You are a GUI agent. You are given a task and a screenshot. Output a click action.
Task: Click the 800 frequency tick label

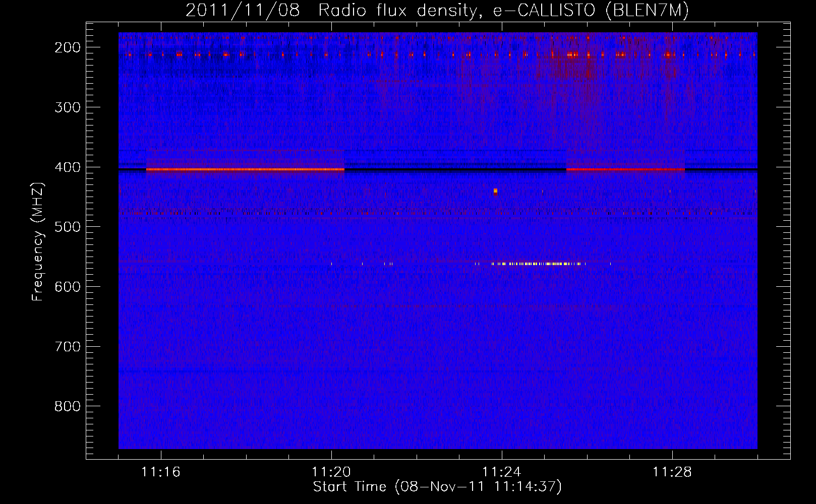(x=67, y=406)
